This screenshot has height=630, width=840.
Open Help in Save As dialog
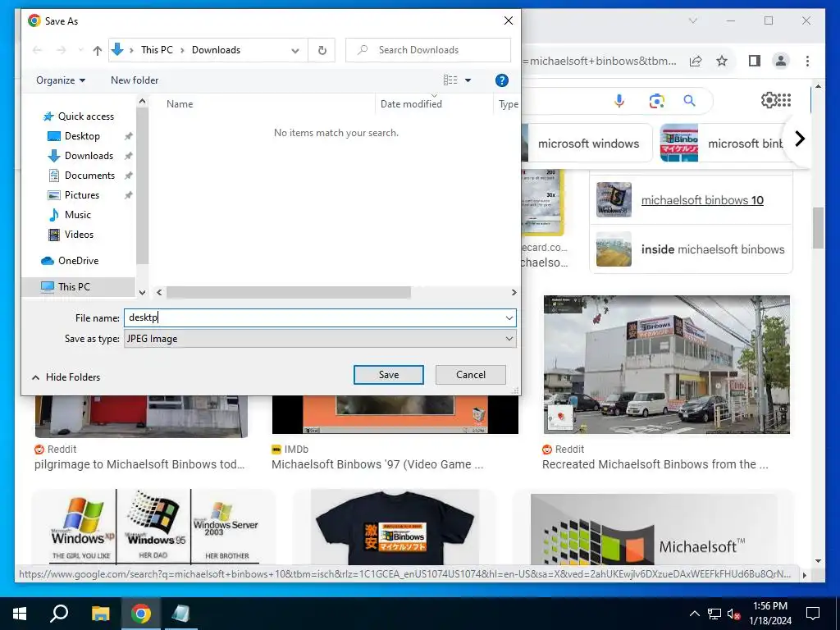click(501, 80)
